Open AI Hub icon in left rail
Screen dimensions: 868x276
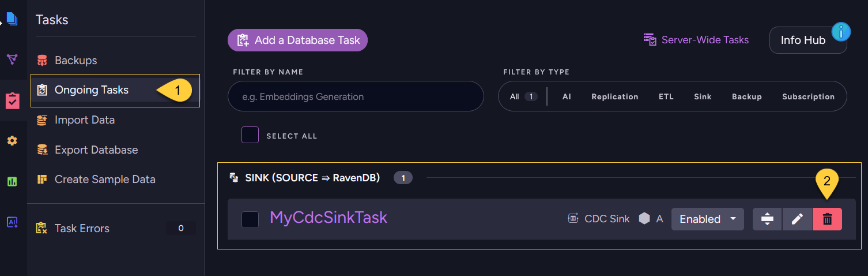coord(12,222)
